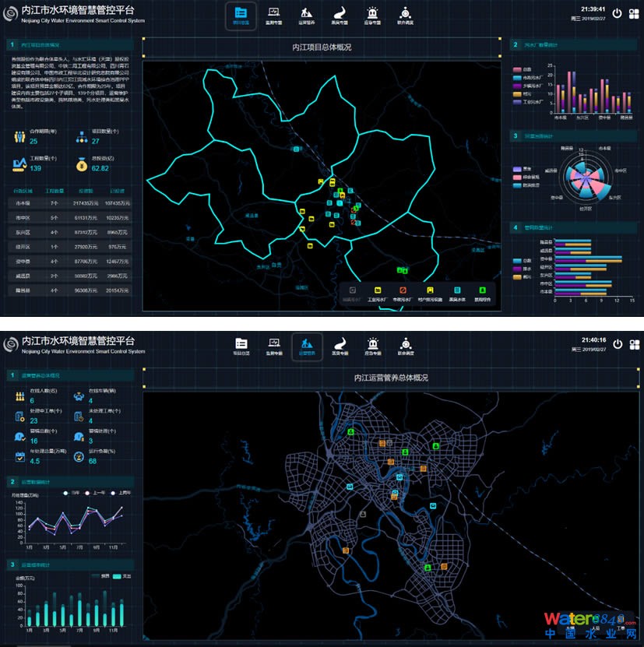Click the power icon in the top dashboard header
Viewport: 644px width, 647px height.
pos(617,13)
